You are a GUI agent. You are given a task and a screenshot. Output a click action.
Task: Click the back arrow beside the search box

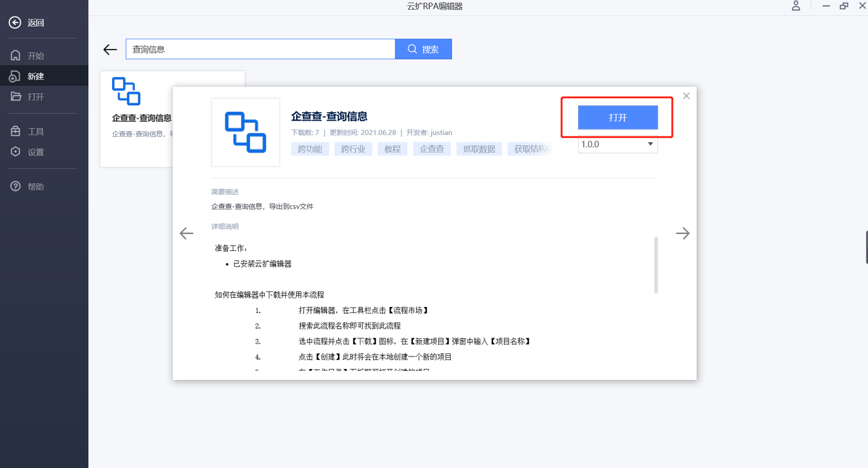click(x=110, y=49)
